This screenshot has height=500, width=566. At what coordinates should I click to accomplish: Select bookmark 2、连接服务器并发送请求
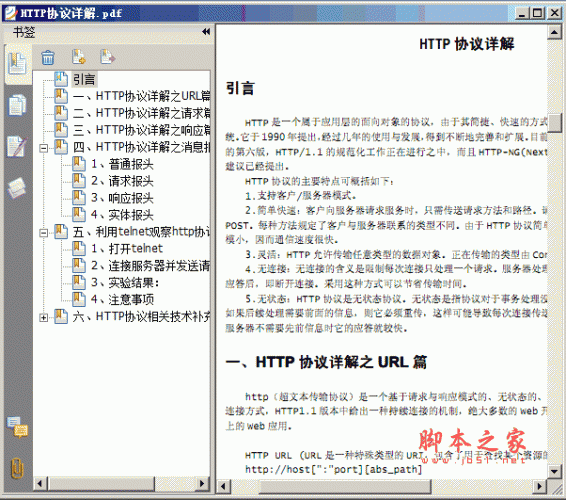click(x=150, y=266)
